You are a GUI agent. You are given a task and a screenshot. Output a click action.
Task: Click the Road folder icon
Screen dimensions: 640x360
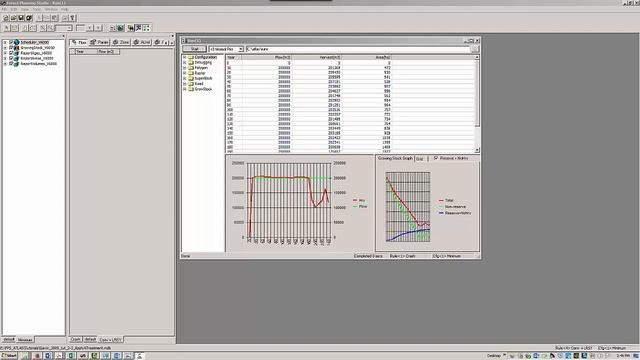(191, 84)
